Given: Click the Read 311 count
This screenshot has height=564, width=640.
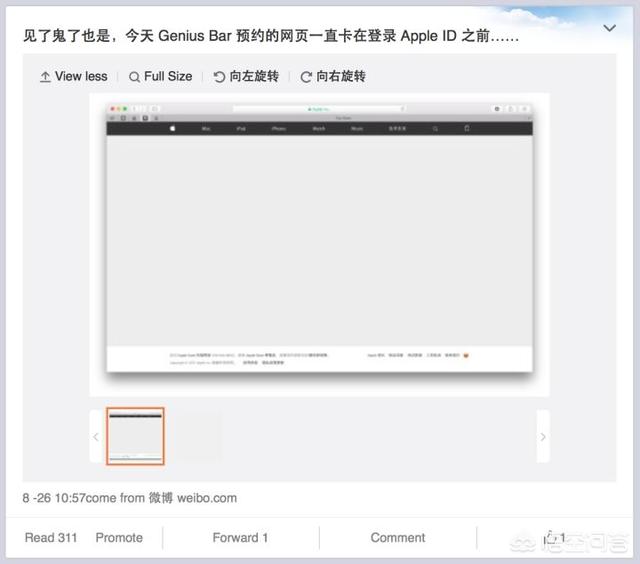Looking at the screenshot, I should pos(51,537).
